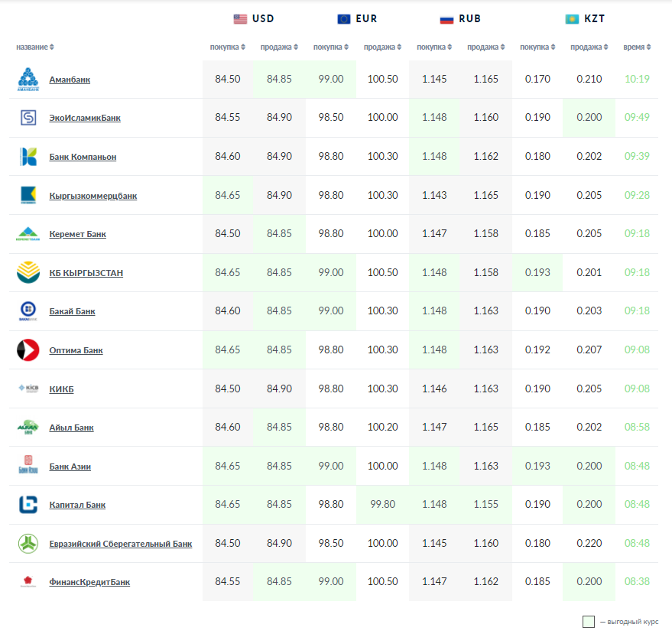Open Евразийский Сберегательный Банк link
The height and width of the screenshot is (634, 672).
[x=120, y=544]
